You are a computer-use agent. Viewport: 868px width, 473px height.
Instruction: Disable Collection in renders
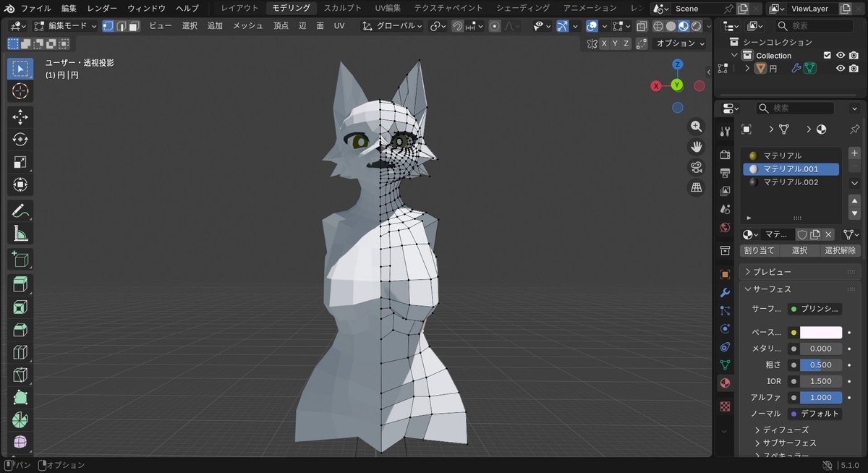[x=854, y=55]
